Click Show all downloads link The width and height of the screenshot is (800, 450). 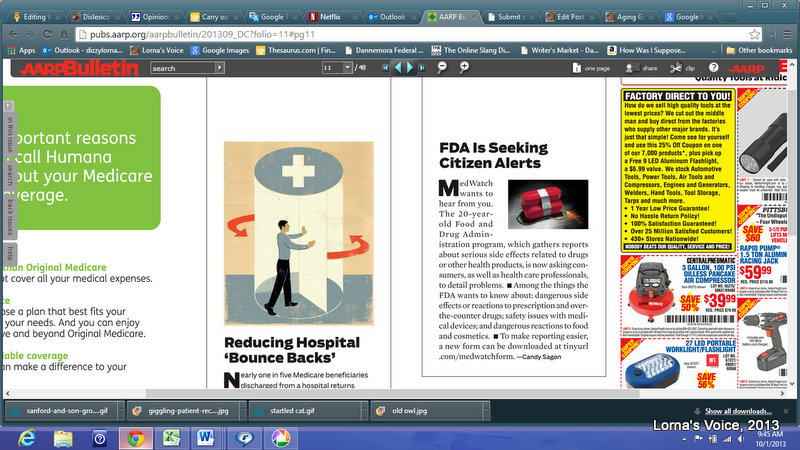point(740,411)
